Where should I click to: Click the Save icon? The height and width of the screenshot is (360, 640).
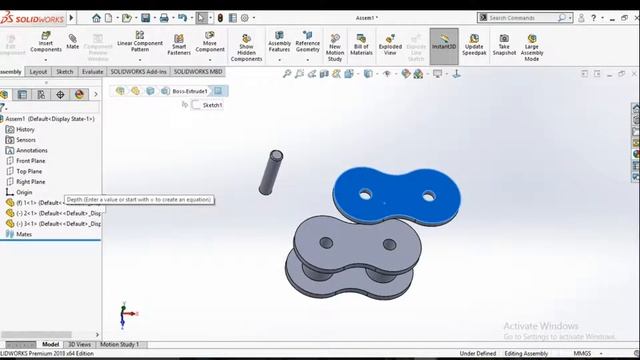(x=145, y=18)
